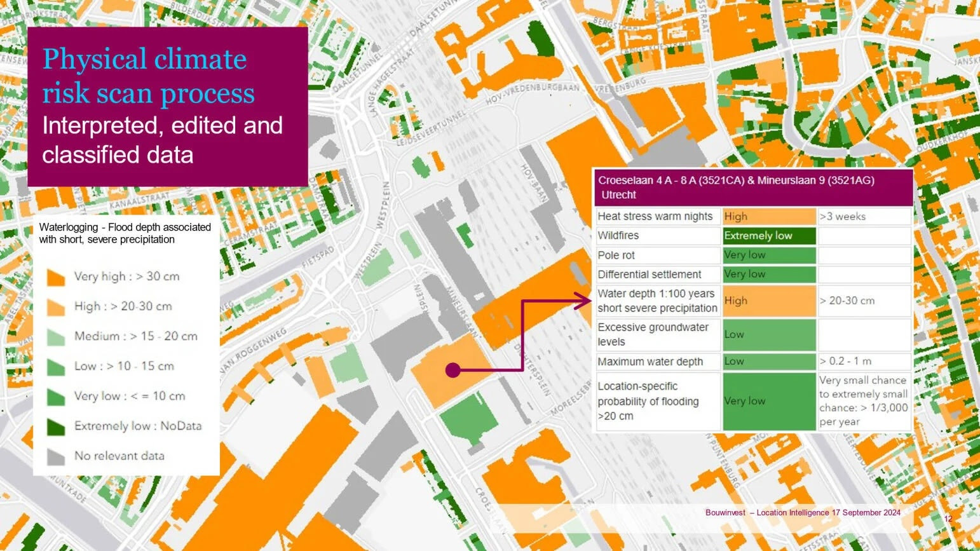Select the Low 10-15 cm legend icon

[x=56, y=367]
